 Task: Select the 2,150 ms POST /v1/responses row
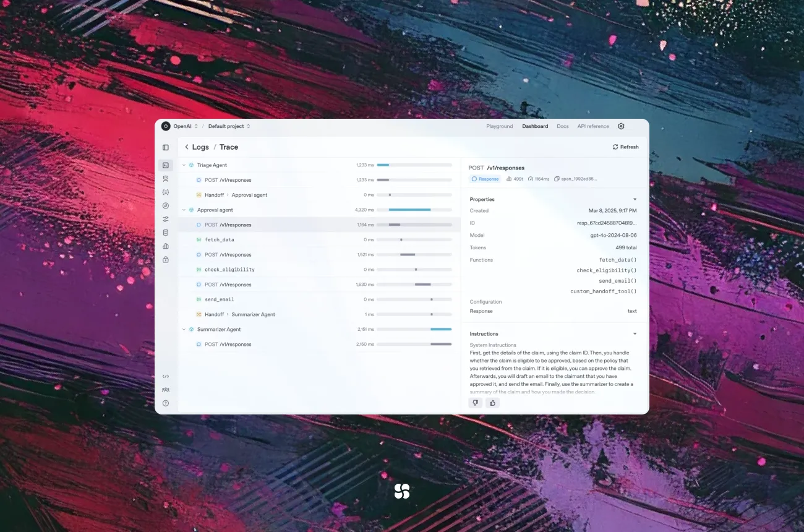coord(319,345)
